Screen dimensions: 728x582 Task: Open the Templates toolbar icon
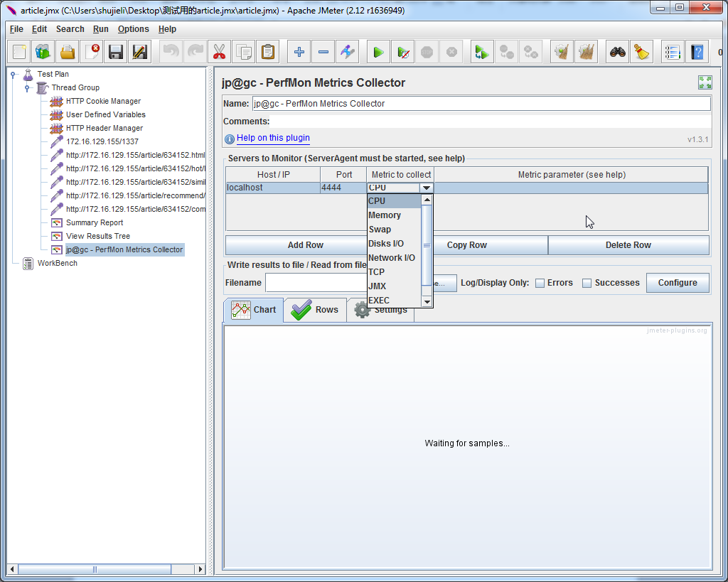coord(43,52)
